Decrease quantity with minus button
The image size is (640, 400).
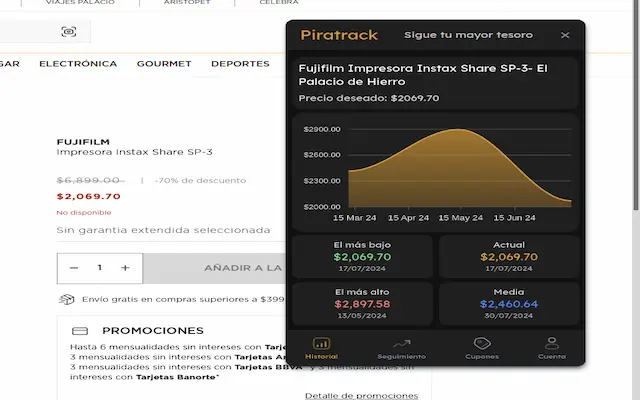74,268
